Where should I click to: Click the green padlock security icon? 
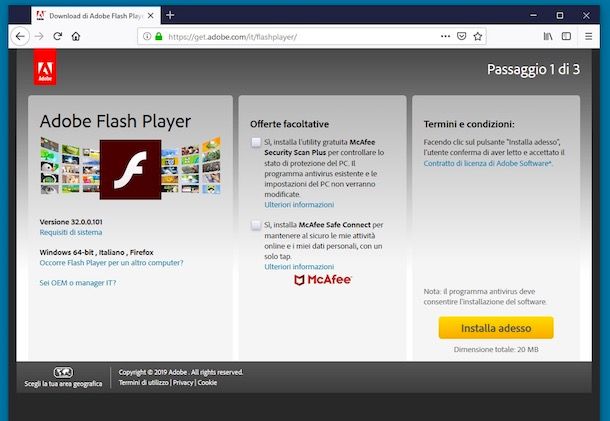tap(158, 36)
